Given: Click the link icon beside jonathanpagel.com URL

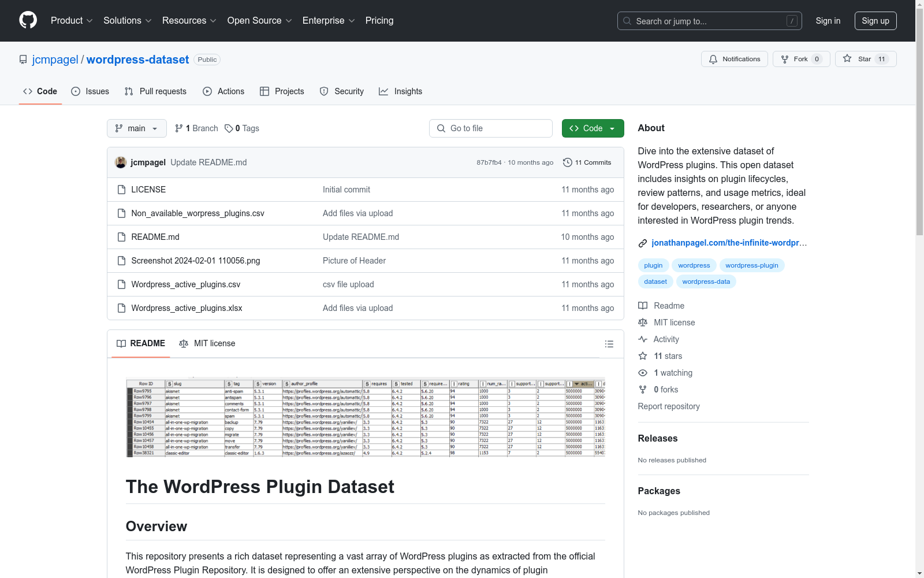Looking at the screenshot, I should pyautogui.click(x=643, y=243).
